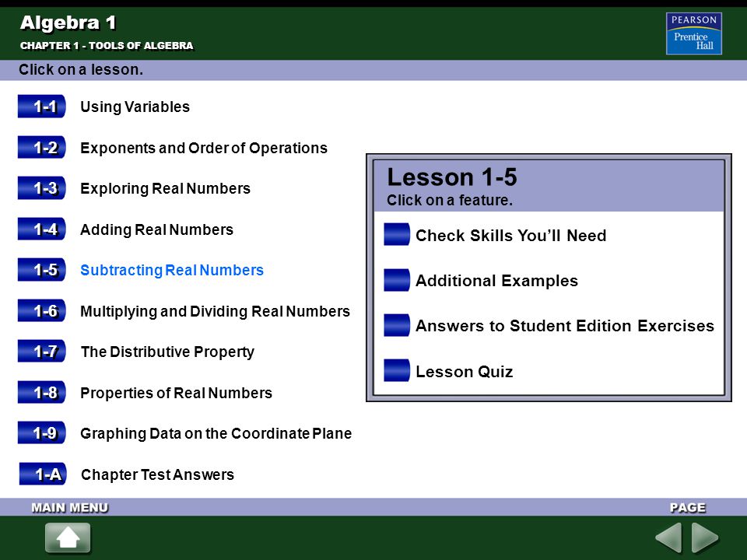Click the Algebra 1 title
This screenshot has height=560, width=747.
pos(68,23)
